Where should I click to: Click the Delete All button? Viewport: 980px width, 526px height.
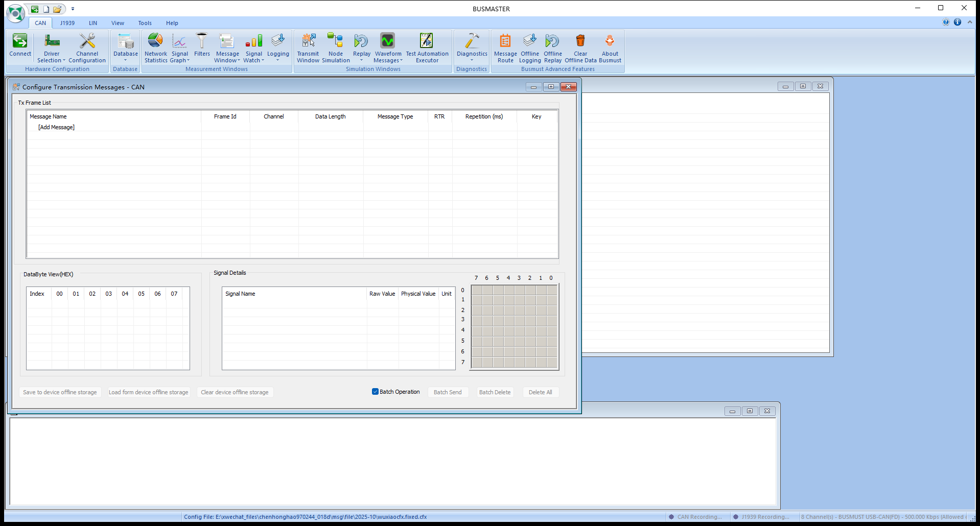click(x=540, y=392)
